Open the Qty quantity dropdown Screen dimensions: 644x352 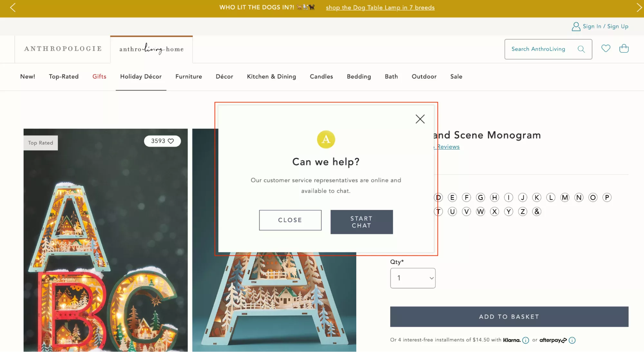(413, 278)
